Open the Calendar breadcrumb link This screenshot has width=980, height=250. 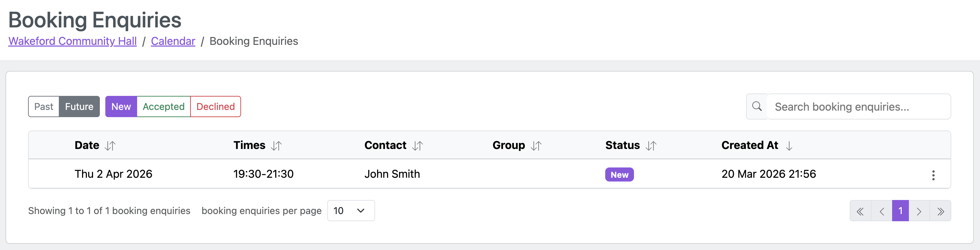(173, 41)
